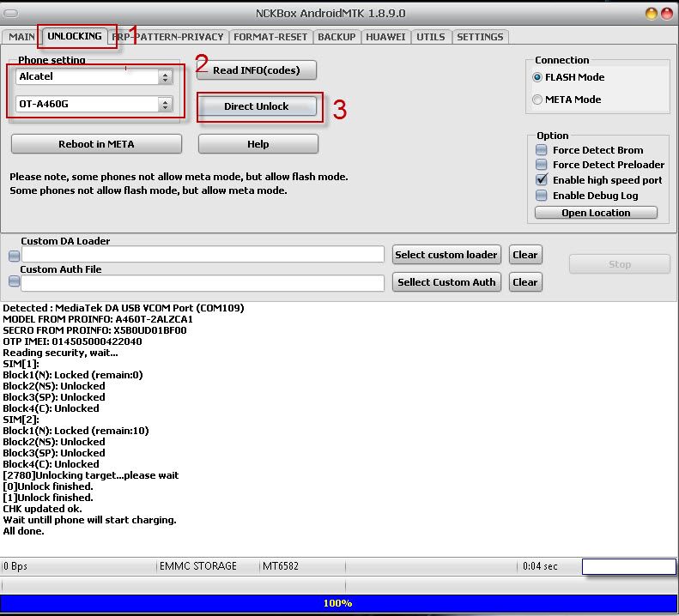
Task: Expand the OT-A460G model dropdown
Action: pyautogui.click(x=165, y=105)
